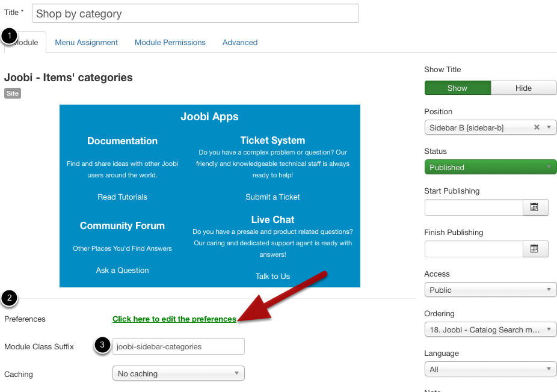
Task: Click the Community Forum heading
Action: coord(122,226)
